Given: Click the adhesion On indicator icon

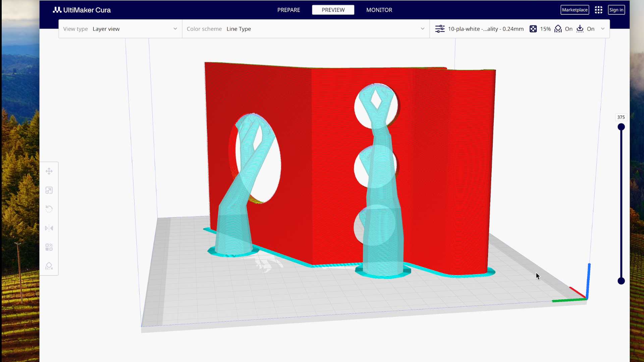Looking at the screenshot, I should (580, 29).
